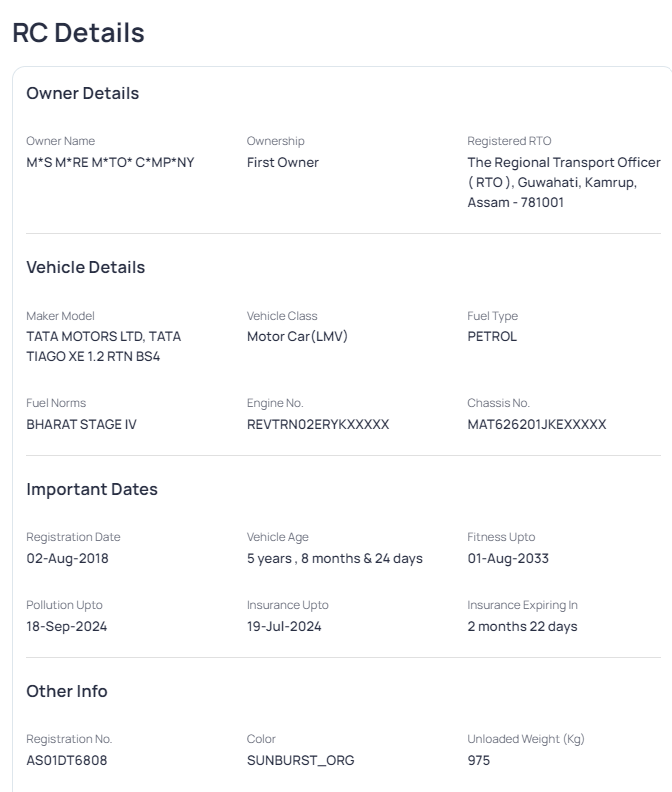Select the masked owner name value
The width and height of the screenshot is (672, 792).
[x=110, y=162]
